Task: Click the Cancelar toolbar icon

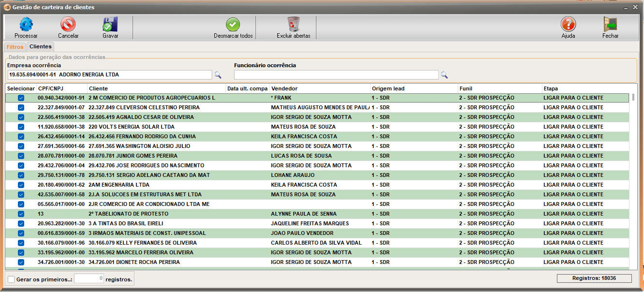Action: (x=68, y=24)
